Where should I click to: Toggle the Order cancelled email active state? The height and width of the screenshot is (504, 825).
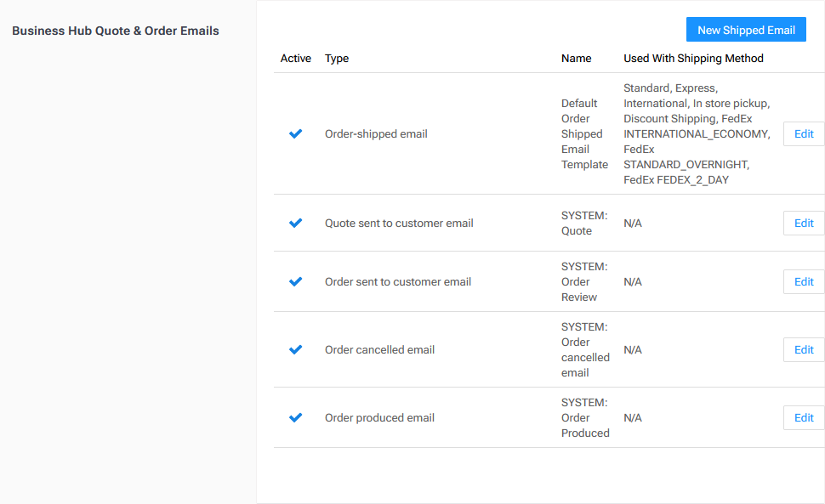(x=296, y=349)
